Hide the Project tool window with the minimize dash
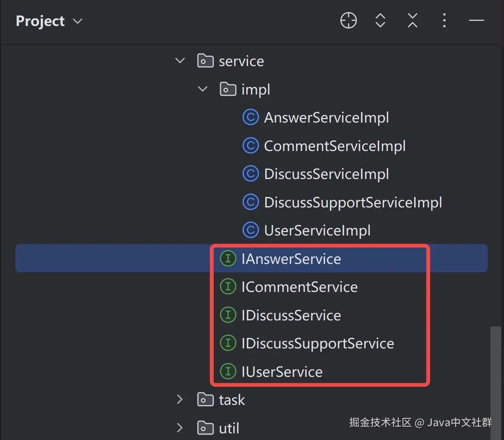504x440 pixels. coord(476,20)
